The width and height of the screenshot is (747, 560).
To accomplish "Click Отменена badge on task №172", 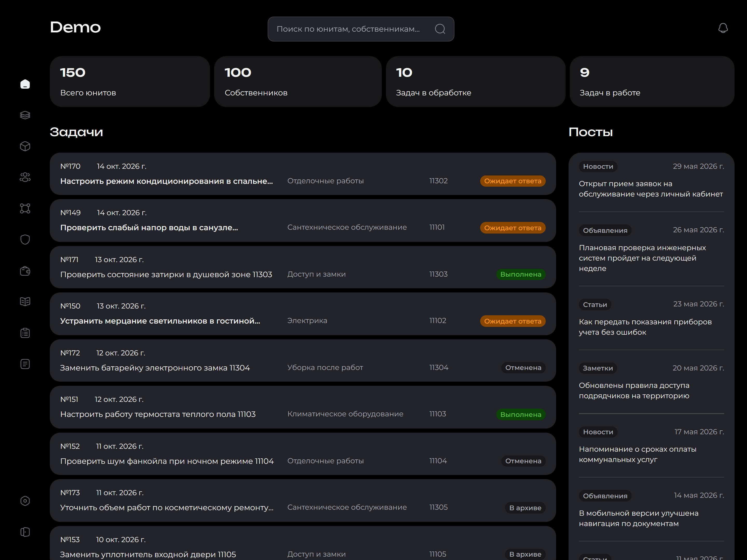I will pos(523,368).
